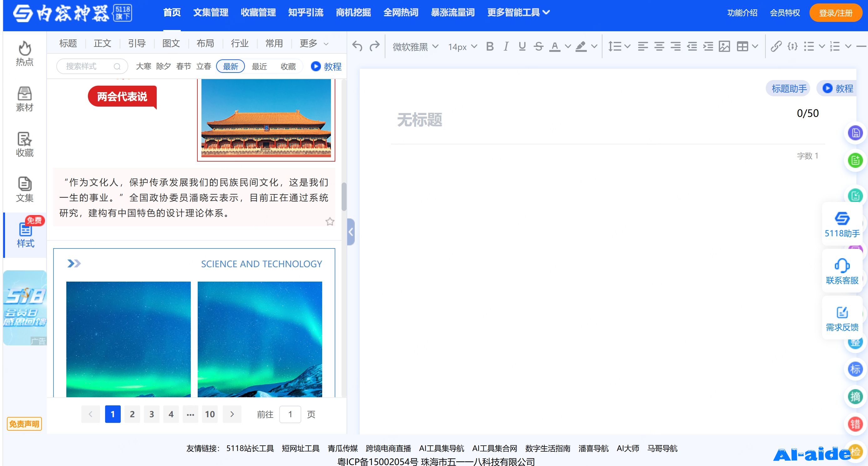Apply bulleted list
Viewport: 868px width, 466px height.
(809, 46)
